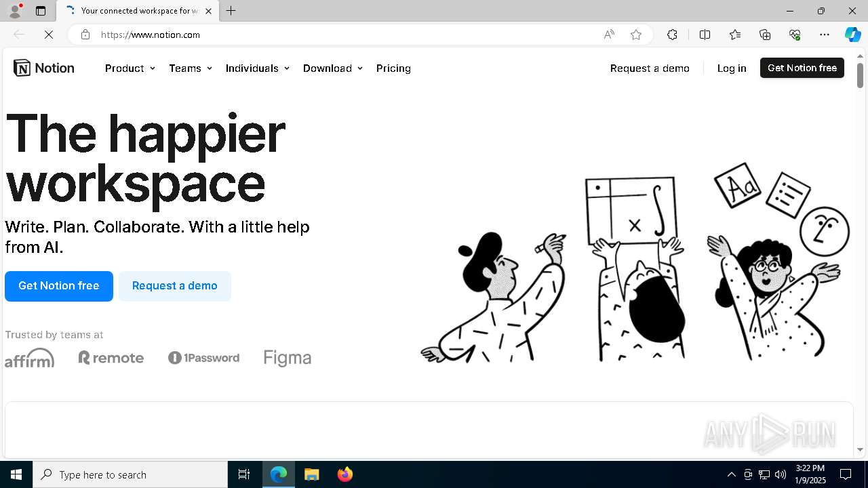Open the Windows Start menu
The height and width of the screenshot is (488, 868).
pyautogui.click(x=16, y=474)
